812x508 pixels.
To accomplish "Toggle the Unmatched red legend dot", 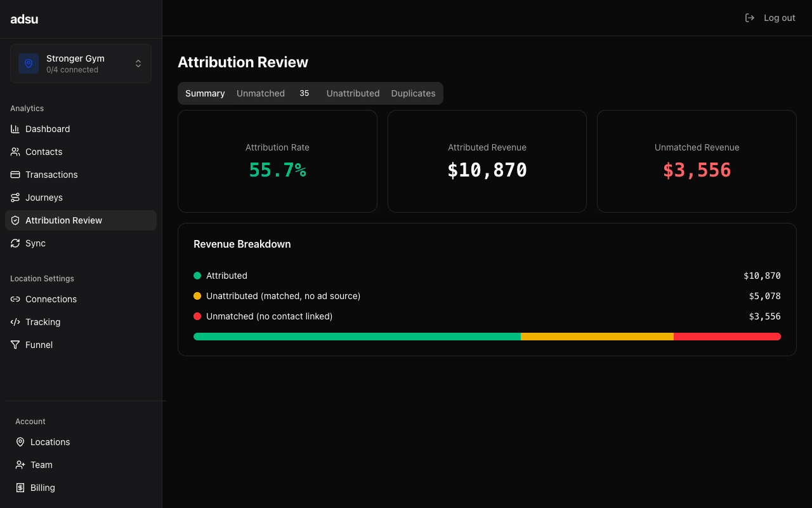I will click(197, 316).
